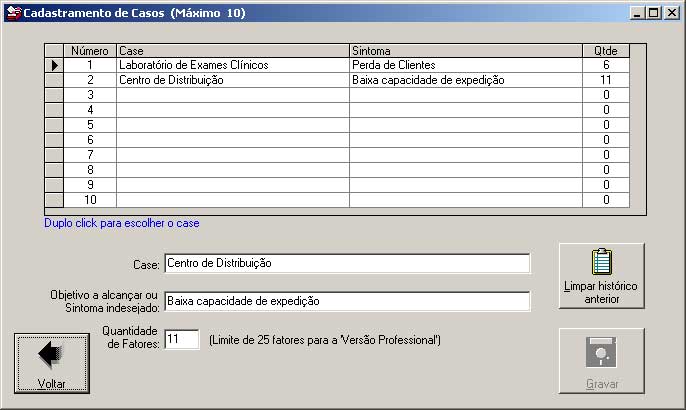The image size is (686, 410).
Task: Click the Limpar histórico anterior clipboard button
Action: [x=601, y=276]
